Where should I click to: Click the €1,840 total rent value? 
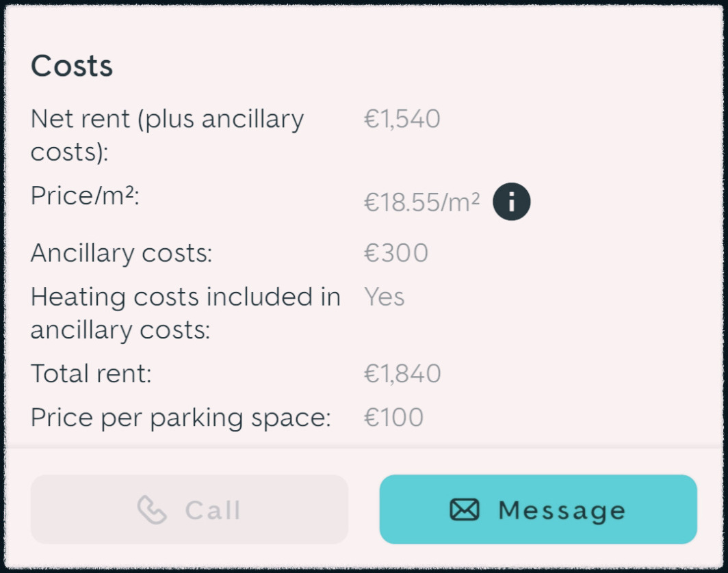tap(402, 374)
